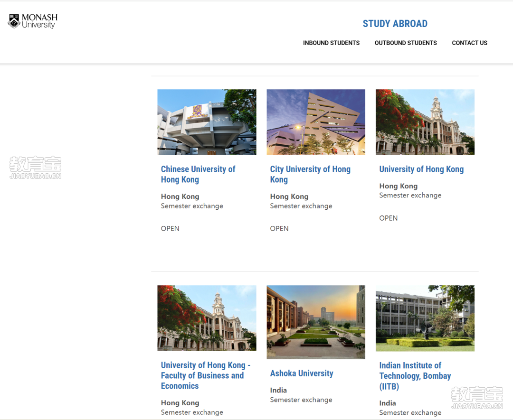Click 'Semester exchange' under Ashoka University
This screenshot has height=420, width=513.
[301, 400]
